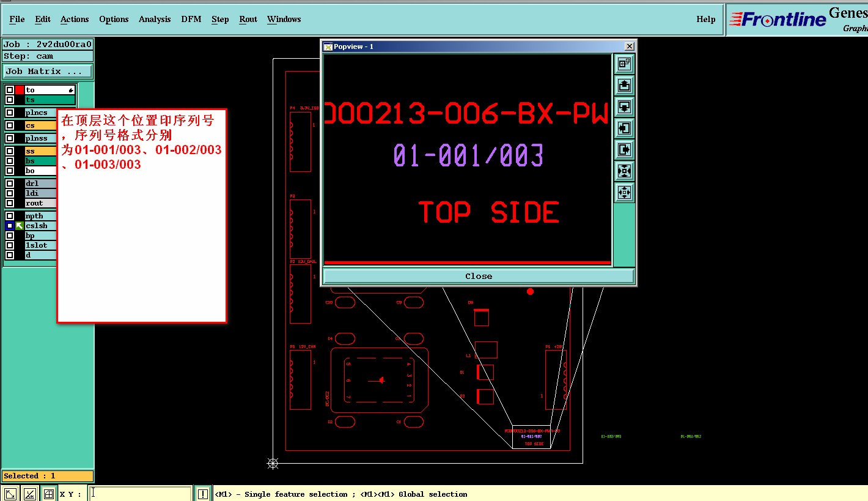Pan the Popview downward

624,106
